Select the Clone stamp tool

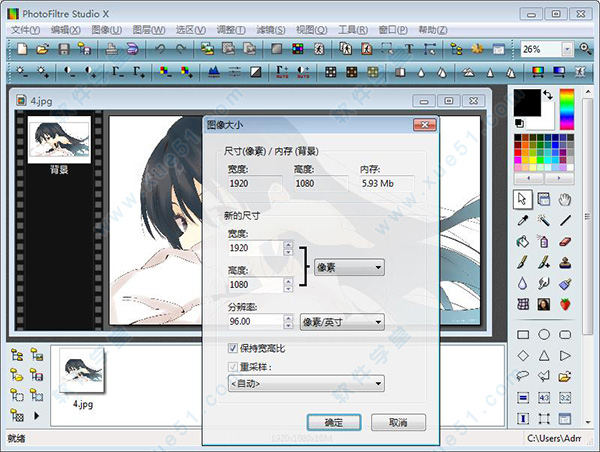tap(565, 263)
